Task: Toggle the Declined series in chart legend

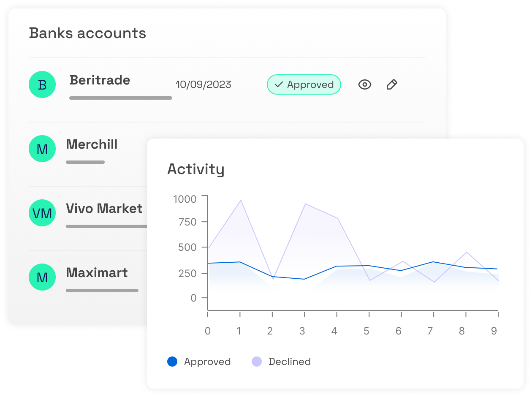Action: (x=281, y=362)
